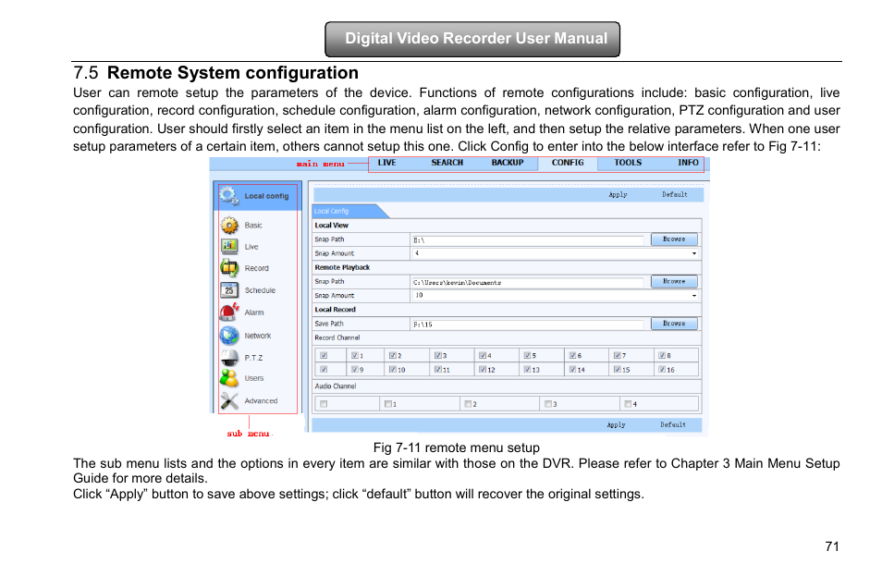This screenshot has width=882, height=588.
Task: Click the Local Record Save Path field
Action: [x=528, y=325]
